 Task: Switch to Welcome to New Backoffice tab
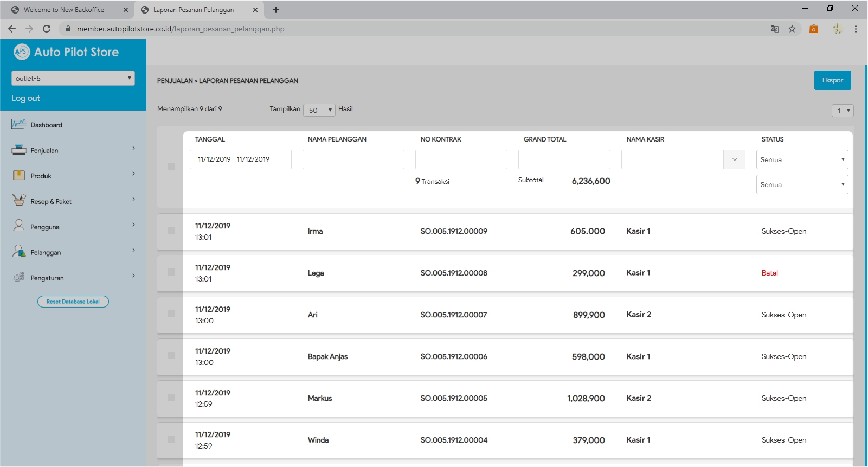63,10
